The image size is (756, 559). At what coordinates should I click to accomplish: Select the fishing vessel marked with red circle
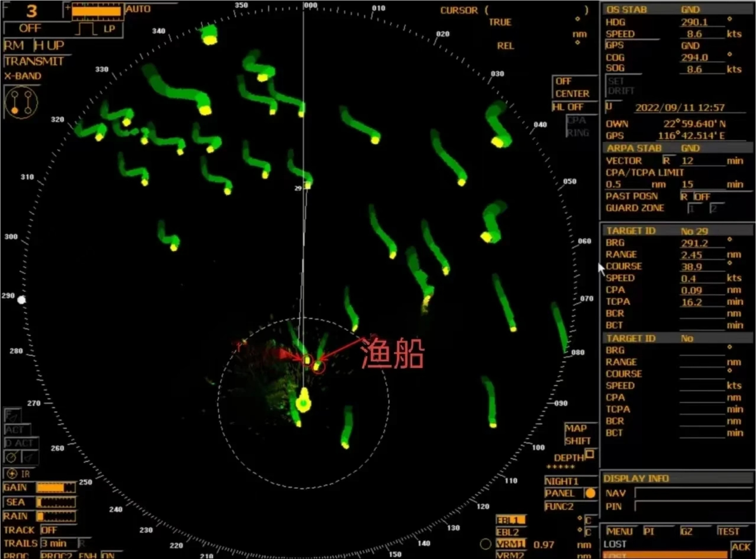click(x=318, y=367)
